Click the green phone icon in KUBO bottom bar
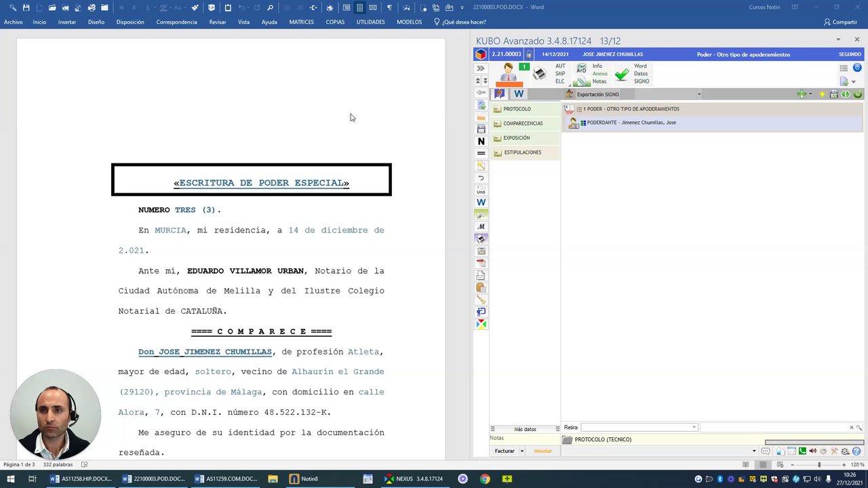The height and width of the screenshot is (488, 868). [802, 451]
